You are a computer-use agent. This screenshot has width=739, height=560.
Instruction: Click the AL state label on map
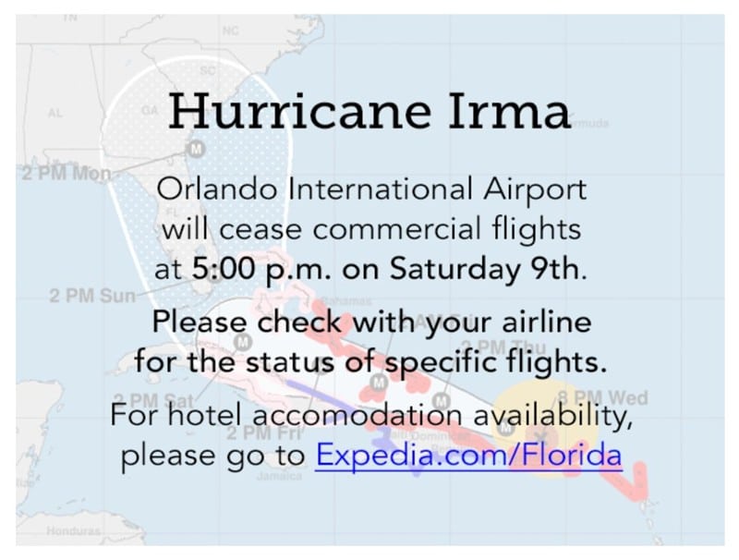pyautogui.click(x=55, y=113)
